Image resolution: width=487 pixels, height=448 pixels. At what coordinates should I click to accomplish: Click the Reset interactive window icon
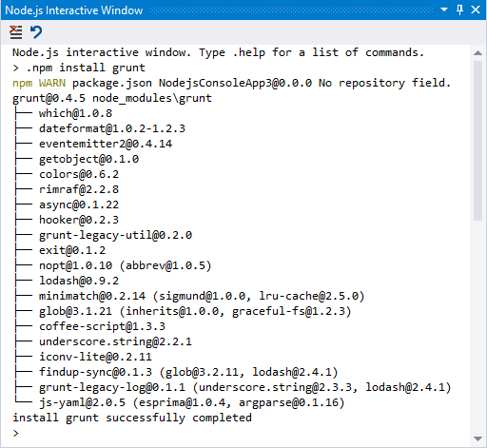pos(36,32)
